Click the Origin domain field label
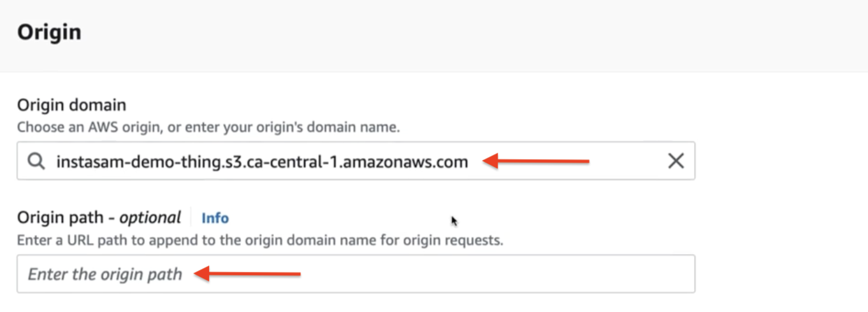 [x=71, y=105]
